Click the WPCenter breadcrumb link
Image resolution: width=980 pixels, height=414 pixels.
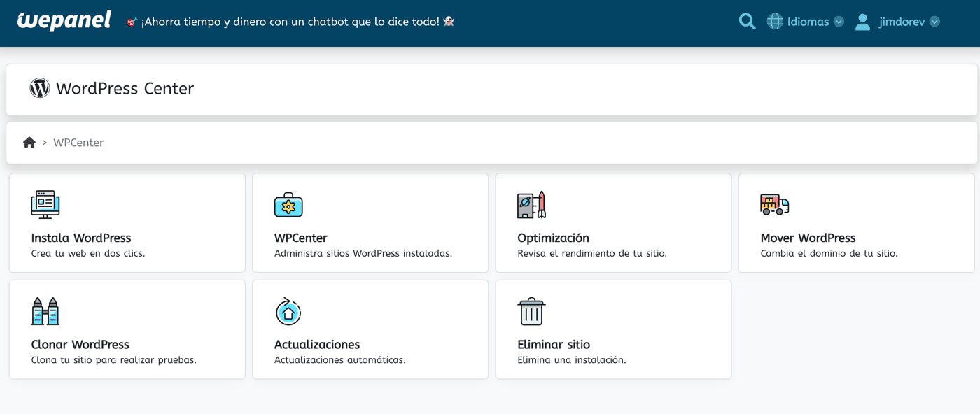[x=78, y=143]
